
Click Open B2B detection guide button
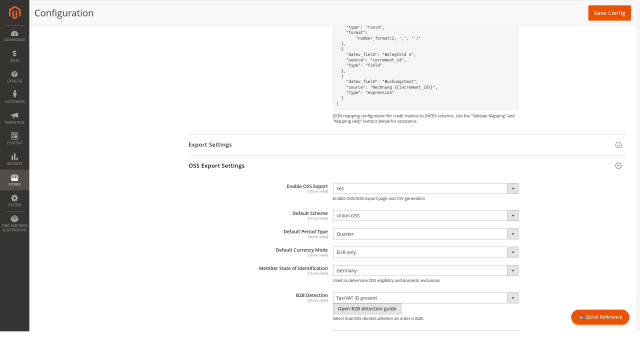(x=367, y=309)
